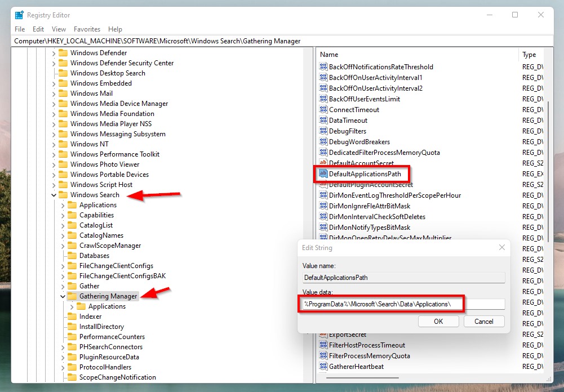Select the BackOffUserEventsLimit value

(x=365, y=99)
